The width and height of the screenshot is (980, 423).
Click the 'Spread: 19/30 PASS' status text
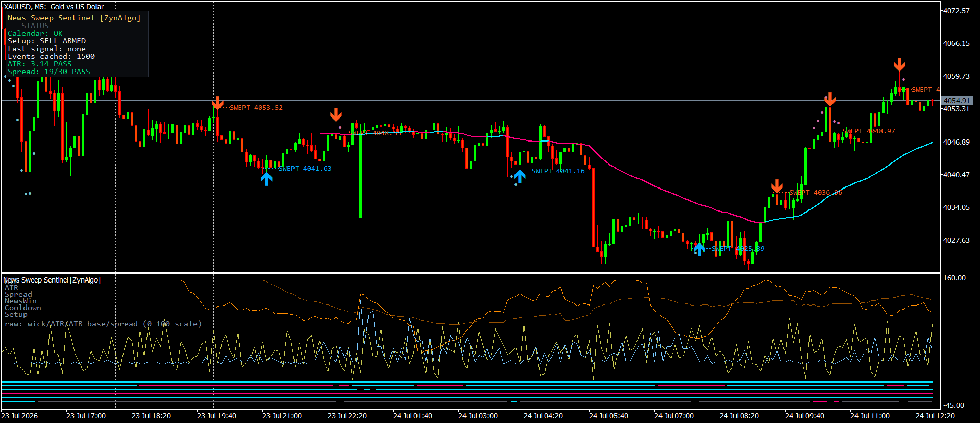pyautogui.click(x=49, y=72)
